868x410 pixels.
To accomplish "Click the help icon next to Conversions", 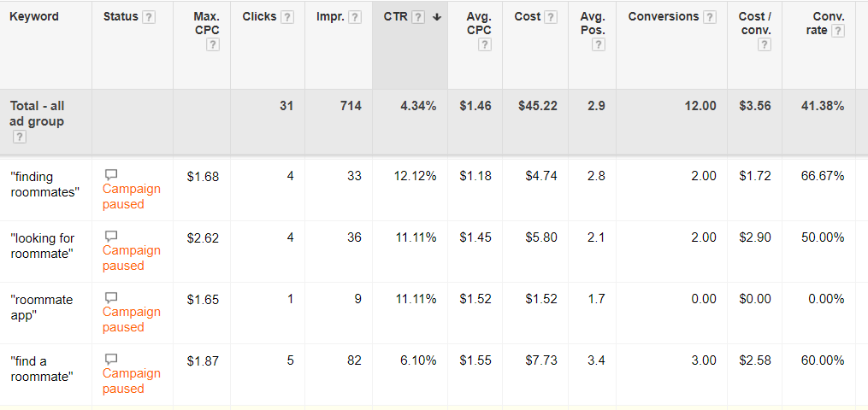I will [x=709, y=17].
